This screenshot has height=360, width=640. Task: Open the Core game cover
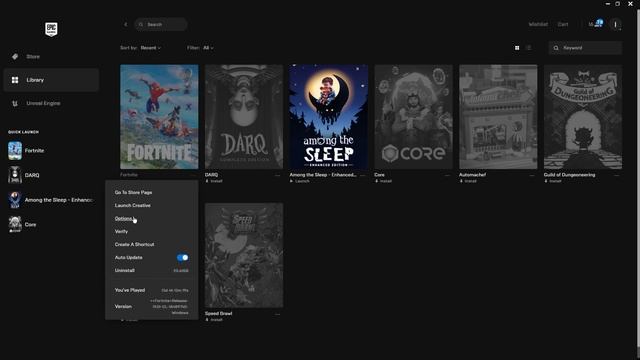413,117
